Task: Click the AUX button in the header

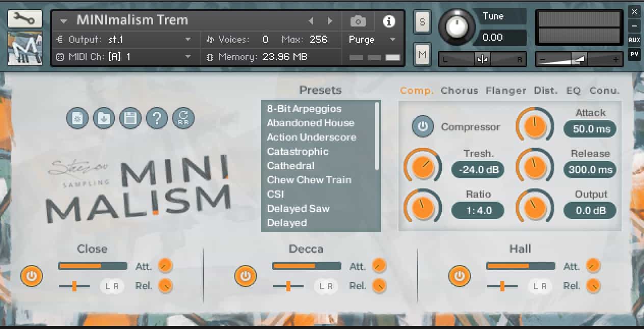Action: (x=634, y=40)
